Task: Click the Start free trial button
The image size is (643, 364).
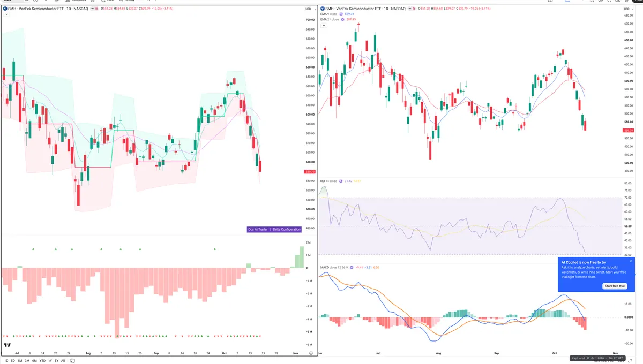Action: (x=615, y=286)
